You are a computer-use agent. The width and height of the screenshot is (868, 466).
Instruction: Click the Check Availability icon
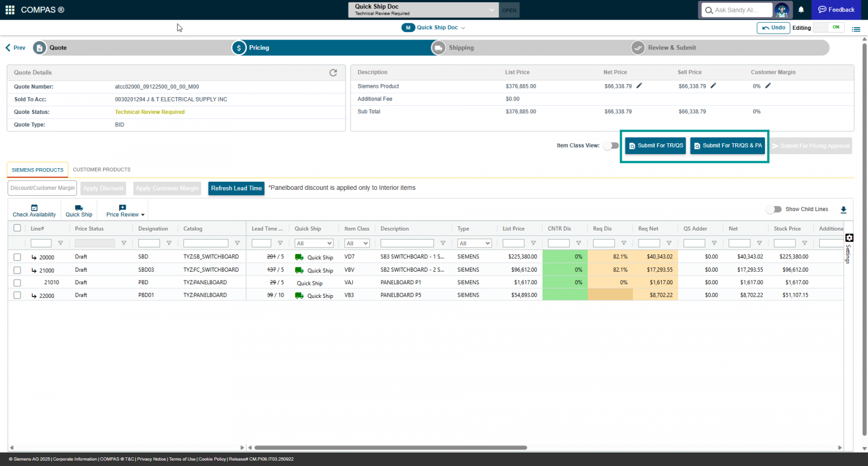[34, 208]
